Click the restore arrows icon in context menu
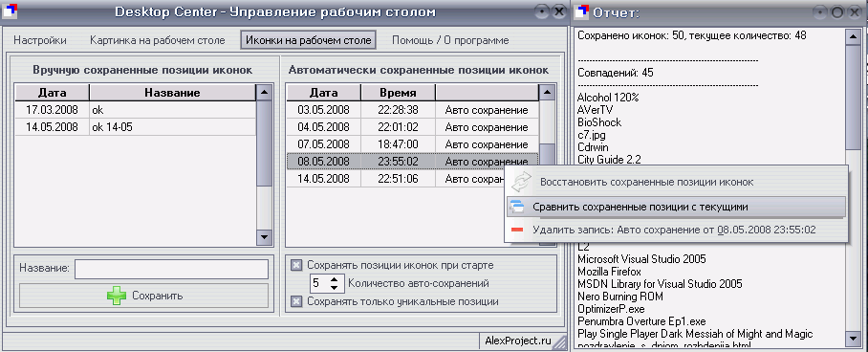The width and height of the screenshot is (868, 352). pos(521,182)
